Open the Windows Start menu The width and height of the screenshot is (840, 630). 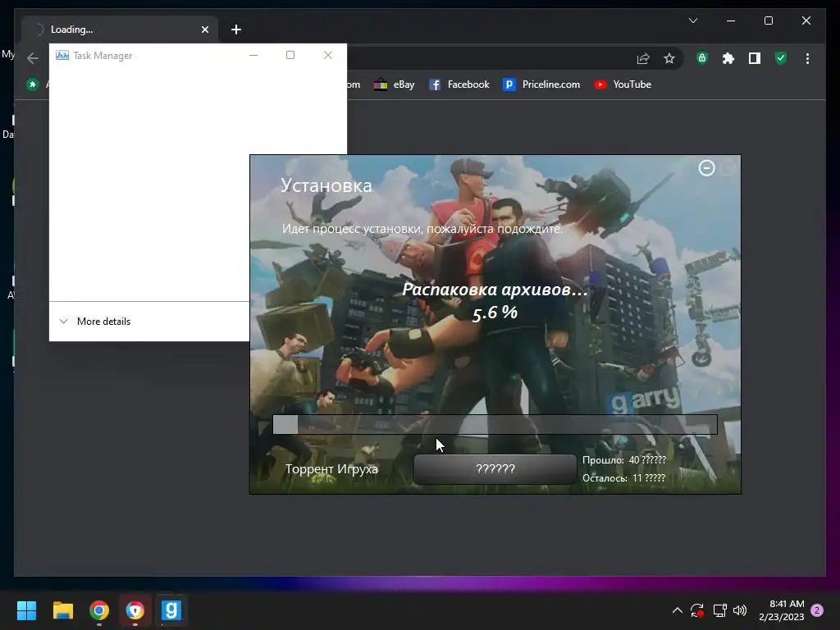pyautogui.click(x=26, y=610)
